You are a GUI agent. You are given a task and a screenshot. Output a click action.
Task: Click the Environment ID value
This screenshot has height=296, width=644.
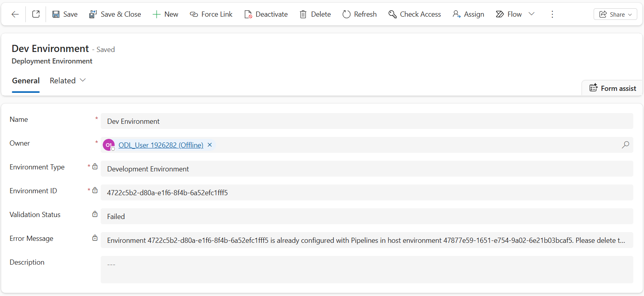tap(167, 193)
